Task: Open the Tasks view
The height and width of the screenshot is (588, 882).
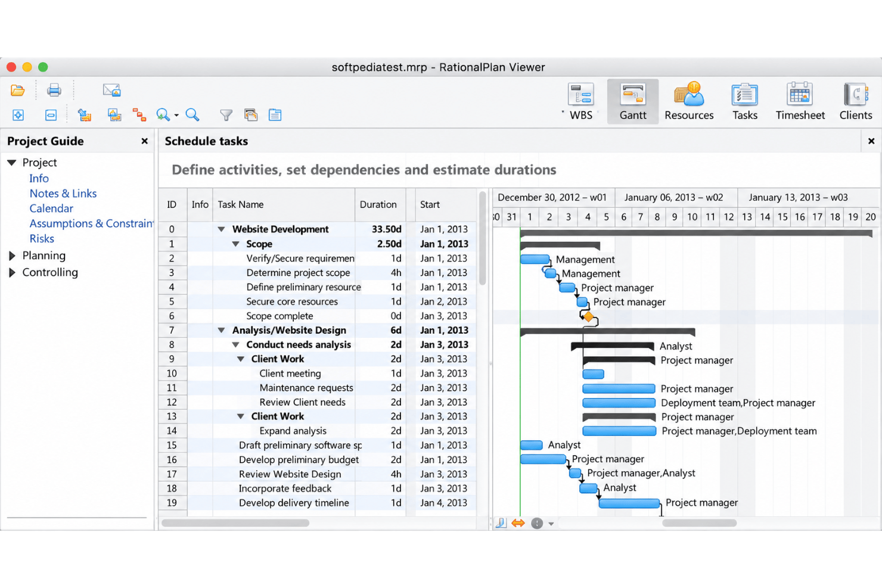Action: [745, 102]
